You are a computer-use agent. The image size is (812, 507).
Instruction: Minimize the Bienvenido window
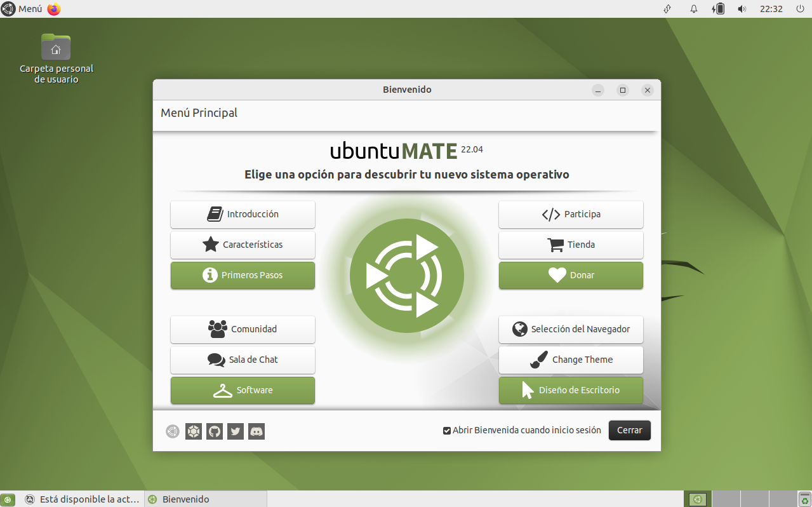point(598,90)
